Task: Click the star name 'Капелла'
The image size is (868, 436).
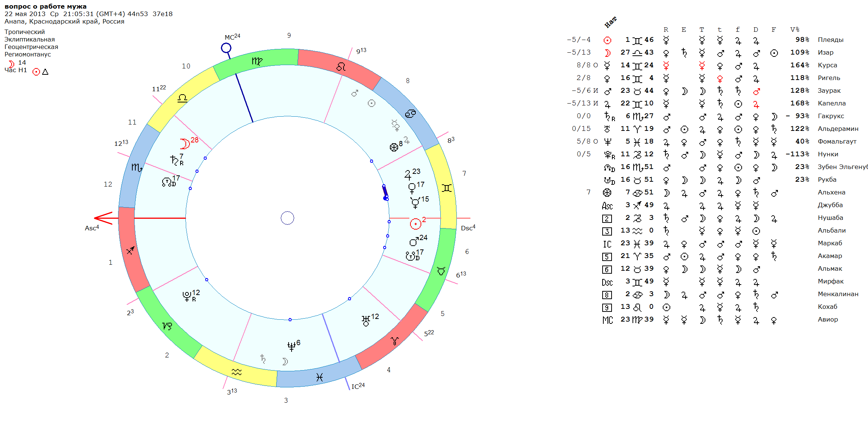Action: (x=832, y=103)
